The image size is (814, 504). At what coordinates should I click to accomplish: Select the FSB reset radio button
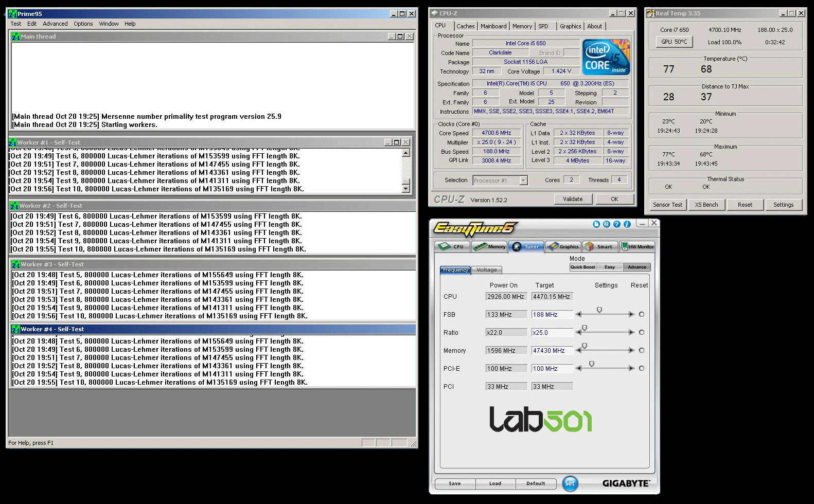click(x=642, y=314)
